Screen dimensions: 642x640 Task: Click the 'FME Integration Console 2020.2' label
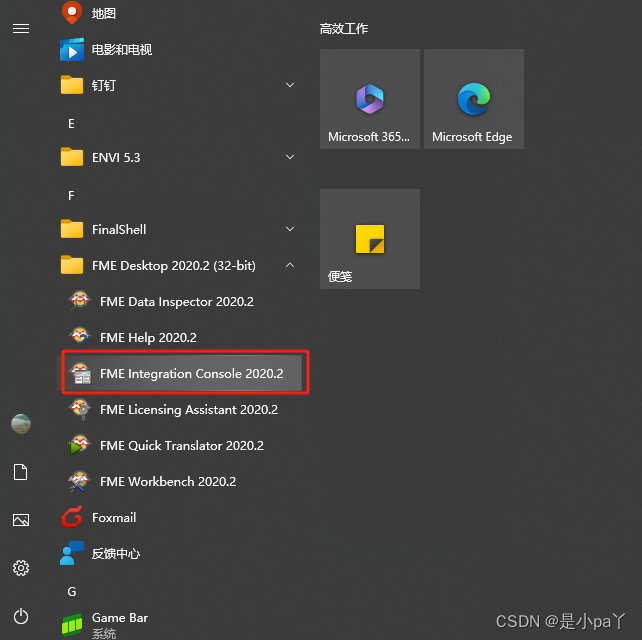point(192,374)
